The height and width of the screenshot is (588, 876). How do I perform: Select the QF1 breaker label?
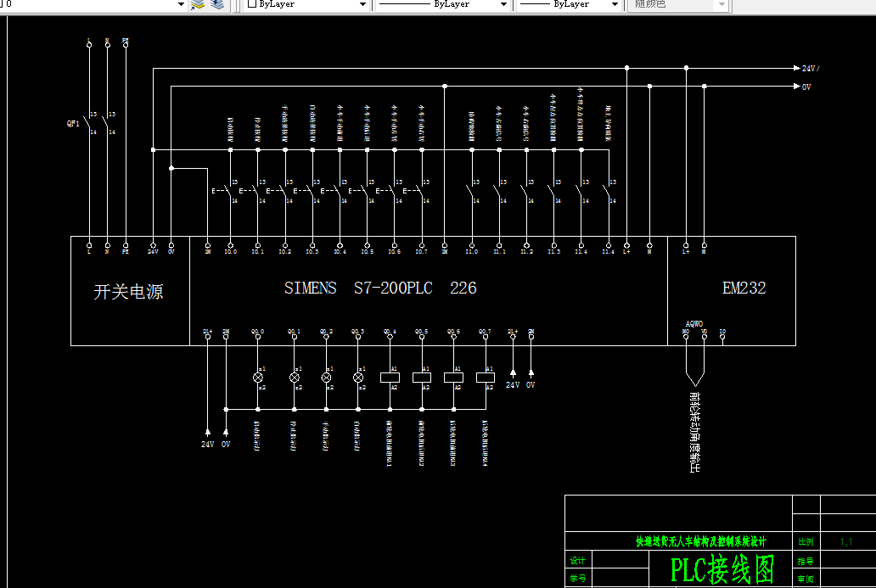[x=73, y=123]
